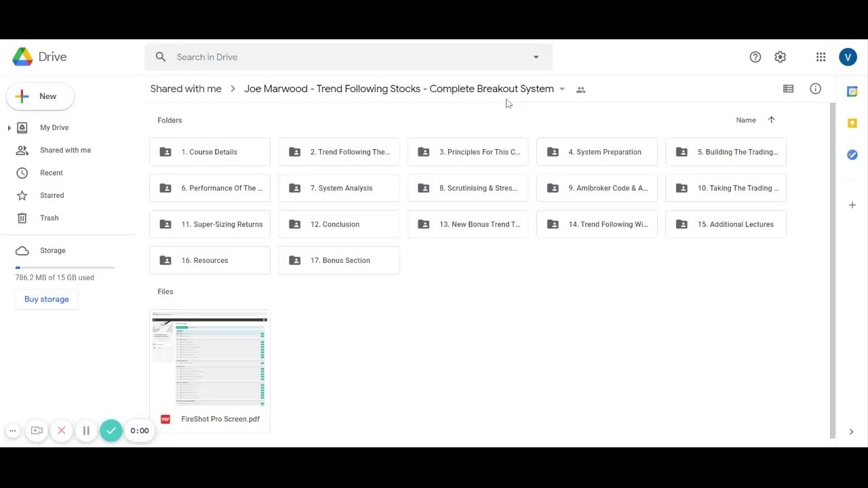Open Recent in sidebar
The height and width of the screenshot is (488, 868).
point(51,173)
